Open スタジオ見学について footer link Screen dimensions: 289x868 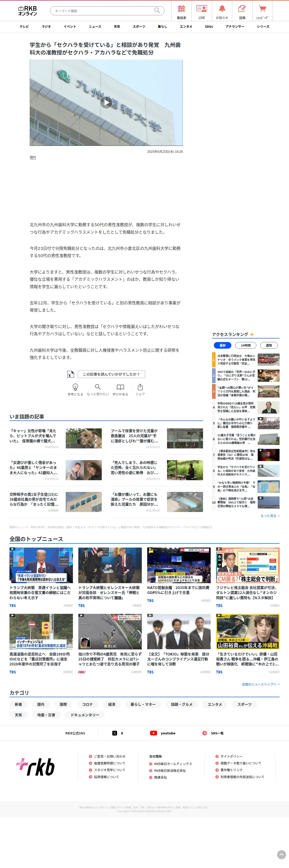tap(107, 770)
